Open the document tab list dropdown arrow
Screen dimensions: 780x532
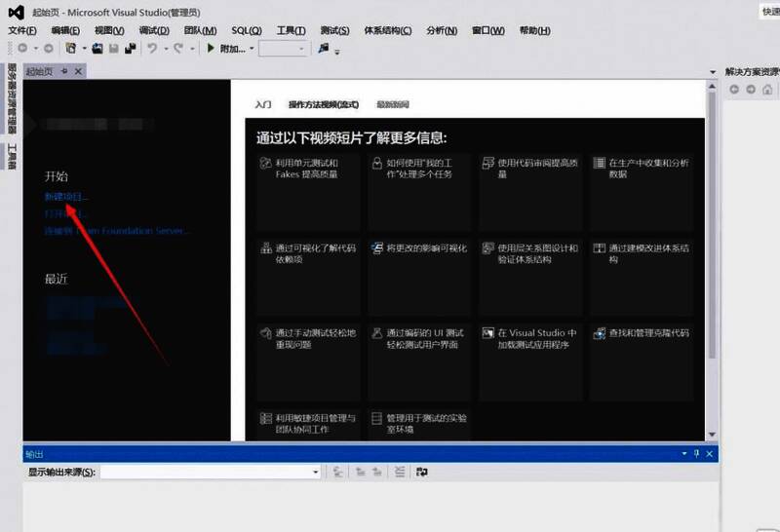(713, 73)
